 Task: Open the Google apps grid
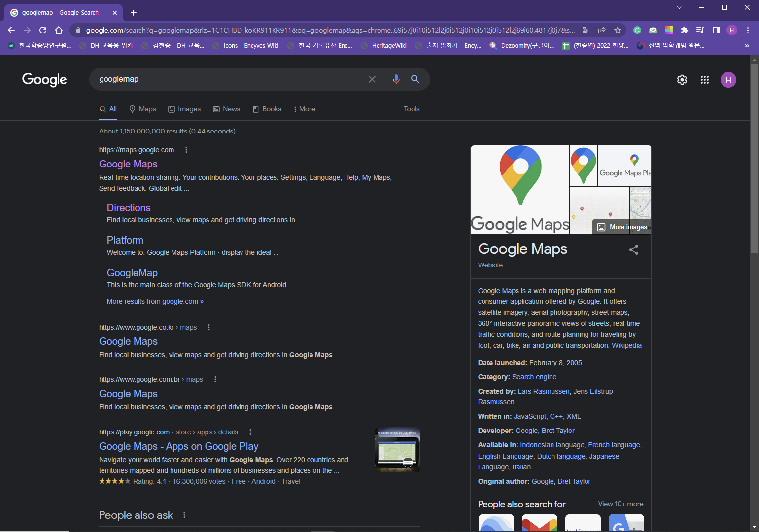[705, 80]
